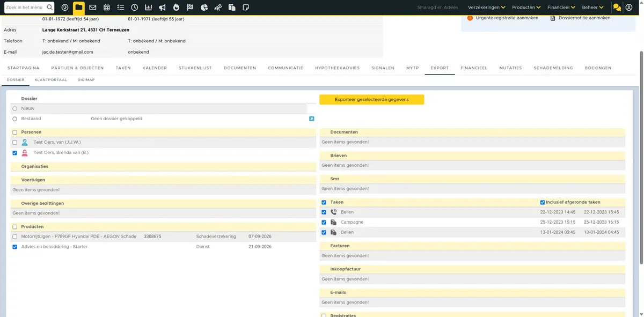The height and width of the screenshot is (317, 644).
Task: Open the folder (dossier) icon in top bar
Action: (x=79, y=8)
